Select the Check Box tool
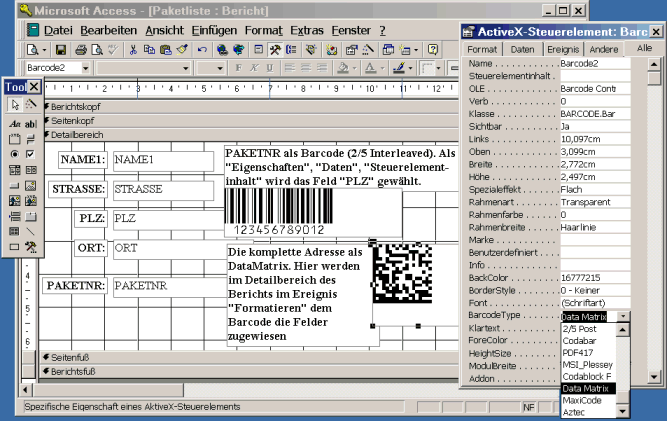Image resolution: width=667 pixels, height=421 pixels. point(31,154)
